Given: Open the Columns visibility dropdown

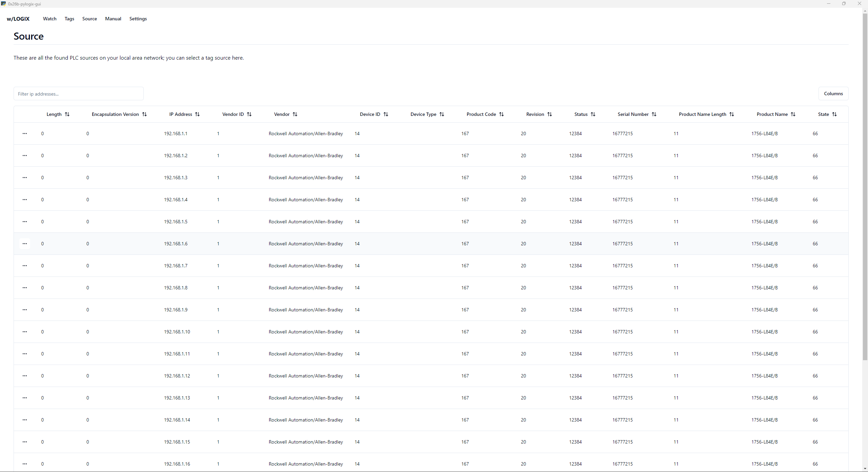Looking at the screenshot, I should pos(833,94).
